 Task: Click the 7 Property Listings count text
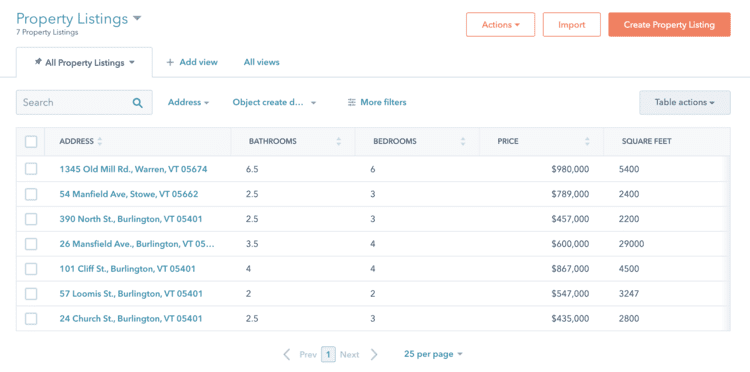point(47,33)
